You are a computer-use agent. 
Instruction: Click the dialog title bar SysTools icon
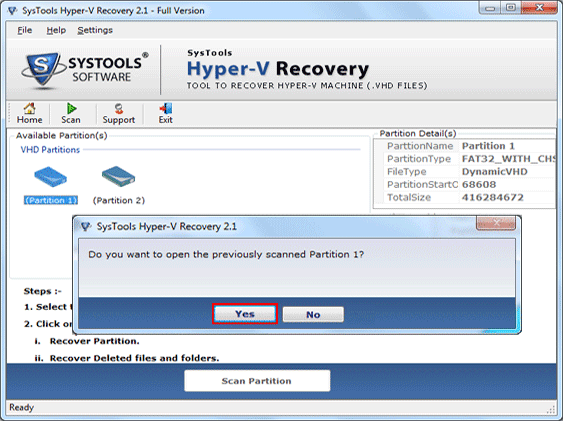pyautogui.click(x=85, y=227)
